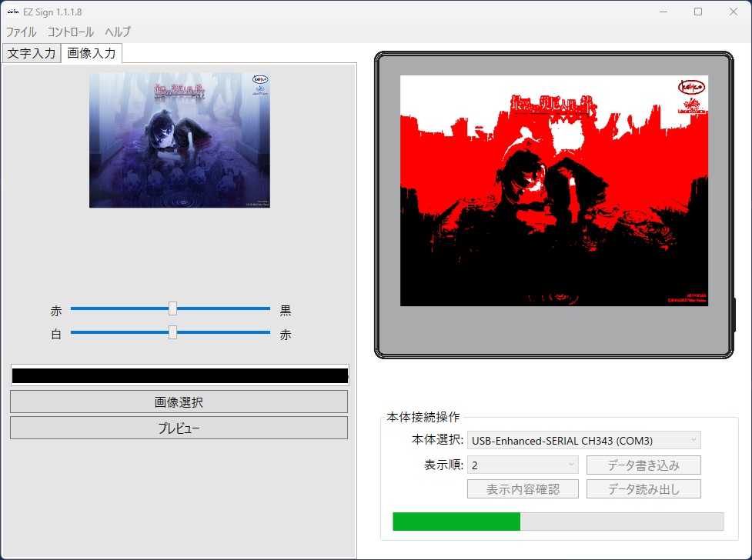Click the 本体選択: label
The width and height of the screenshot is (752, 560).
click(437, 440)
